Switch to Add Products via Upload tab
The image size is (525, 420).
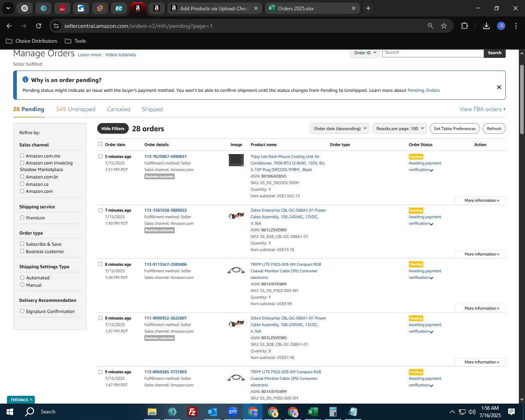click(x=215, y=8)
